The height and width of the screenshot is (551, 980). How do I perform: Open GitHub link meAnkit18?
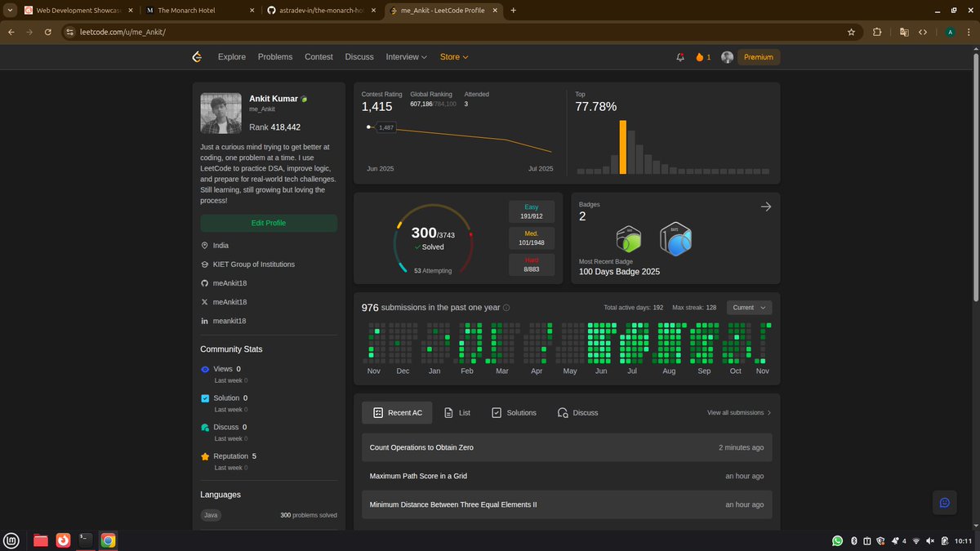tap(229, 283)
